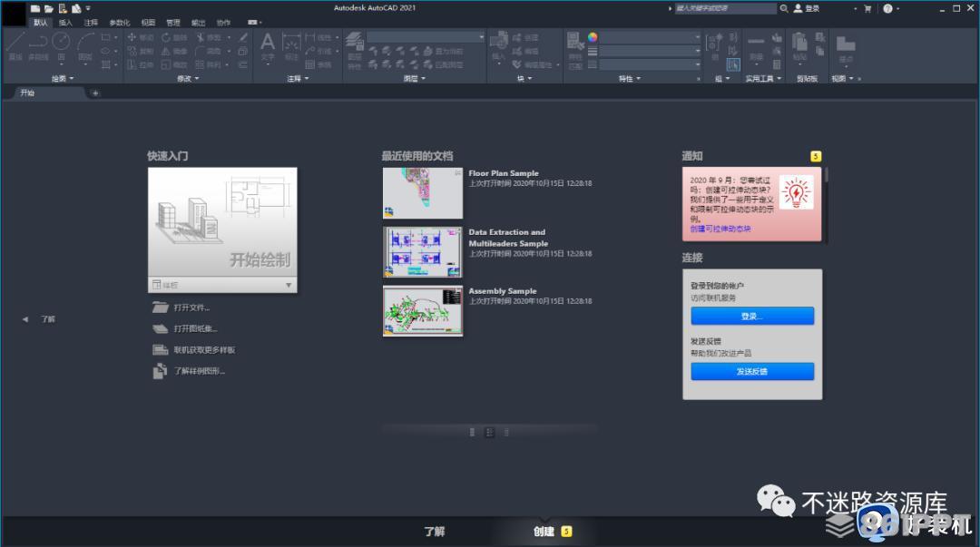This screenshot has height=547, width=980.
Task: Open the 管理 (Manage) ribbon tab
Action: point(173,23)
